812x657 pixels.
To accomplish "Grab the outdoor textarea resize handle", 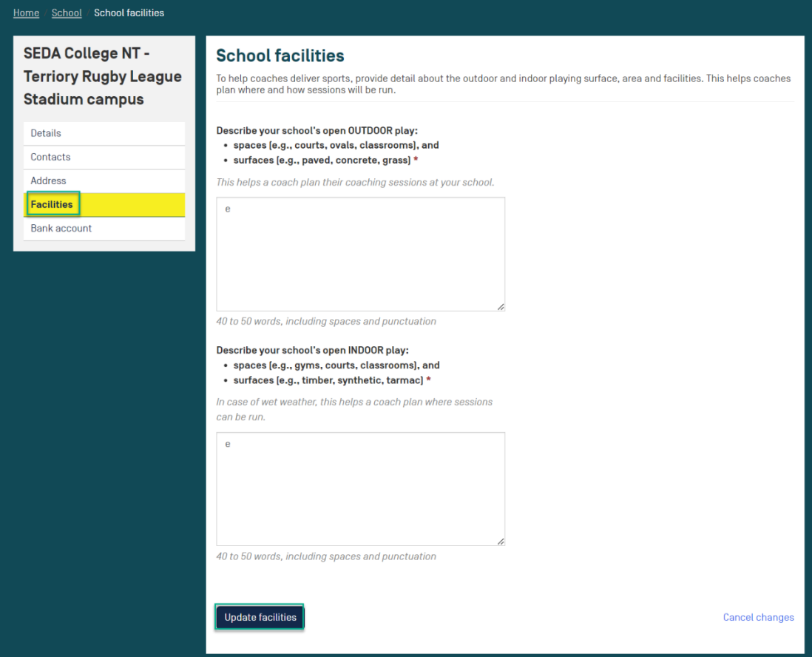I will [501, 307].
